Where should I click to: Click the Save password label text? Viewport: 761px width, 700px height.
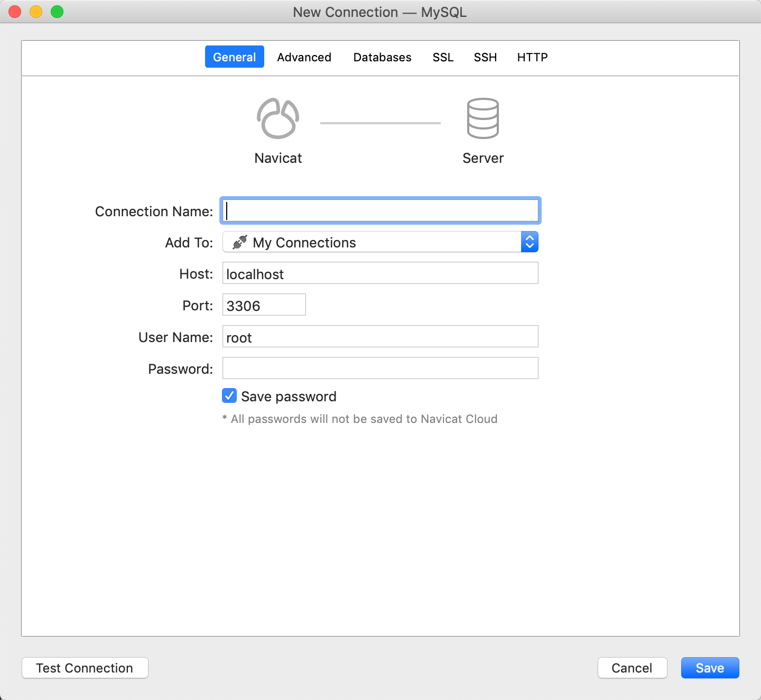click(289, 397)
